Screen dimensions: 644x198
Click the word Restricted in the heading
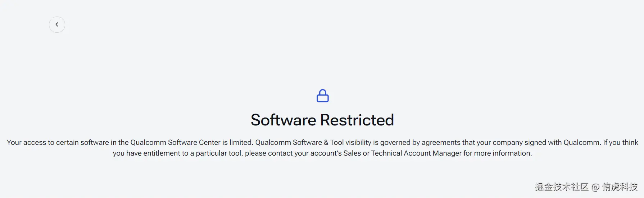(x=357, y=120)
